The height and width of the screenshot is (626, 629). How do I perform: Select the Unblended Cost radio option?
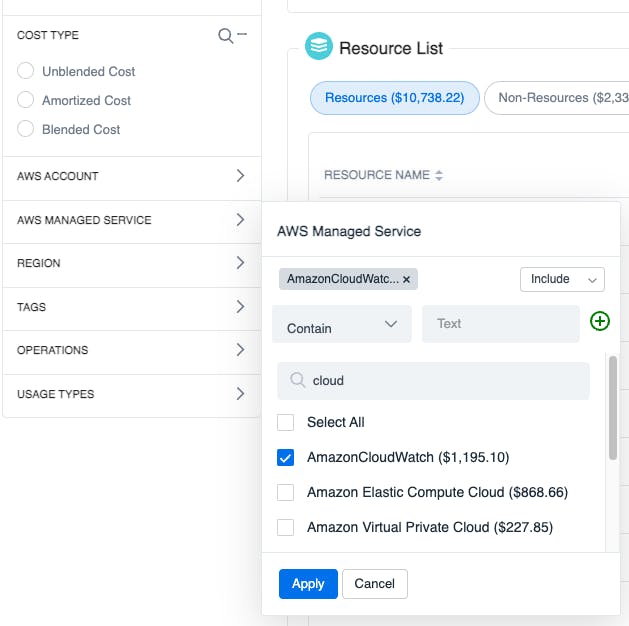point(26,71)
